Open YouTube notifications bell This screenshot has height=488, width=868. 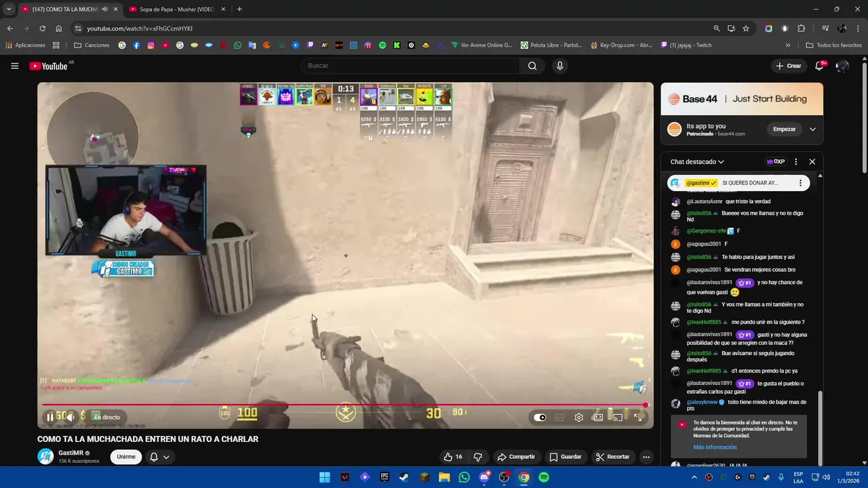[x=820, y=66]
